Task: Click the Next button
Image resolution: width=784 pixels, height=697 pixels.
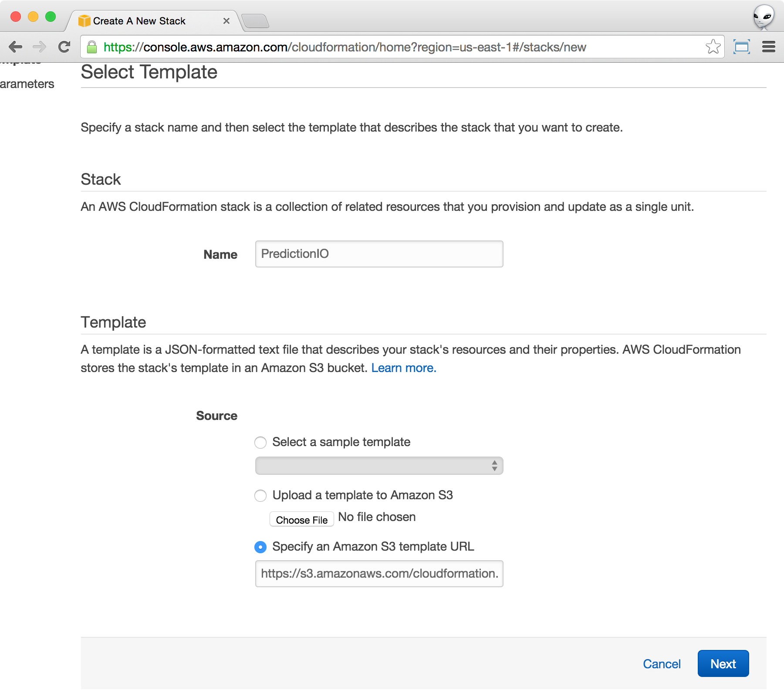Action: tap(723, 663)
